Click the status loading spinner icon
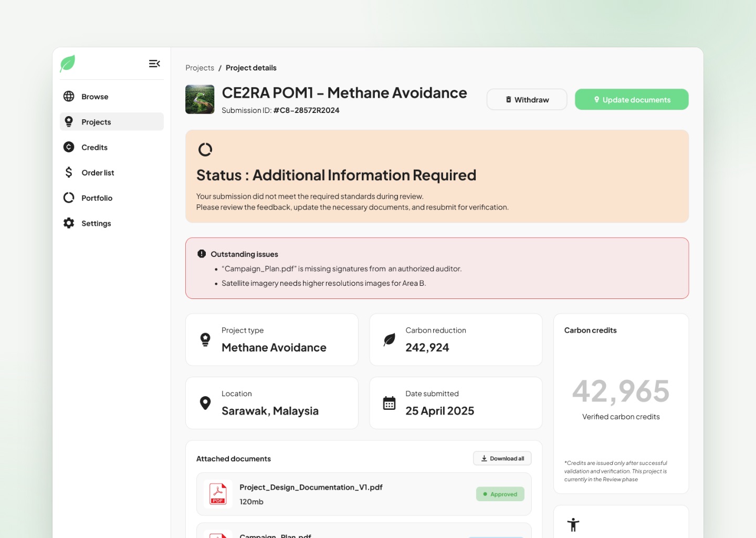756x538 pixels. (205, 150)
